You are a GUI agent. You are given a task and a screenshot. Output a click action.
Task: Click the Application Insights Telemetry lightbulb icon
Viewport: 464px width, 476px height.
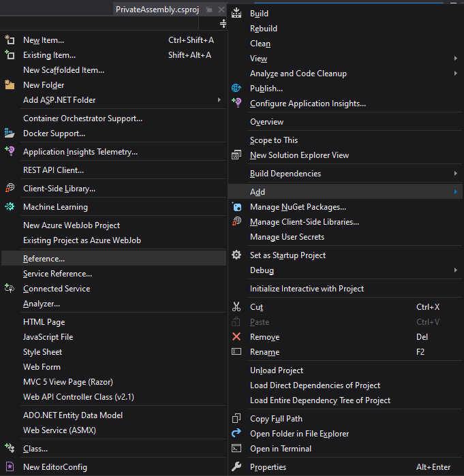coord(10,152)
